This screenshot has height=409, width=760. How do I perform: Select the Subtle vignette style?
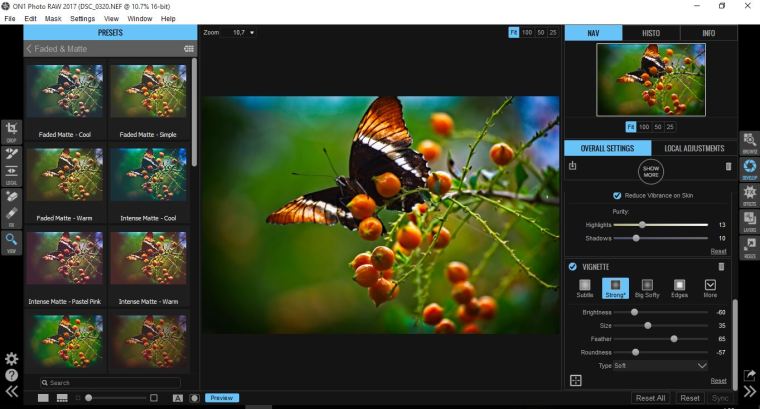point(585,288)
